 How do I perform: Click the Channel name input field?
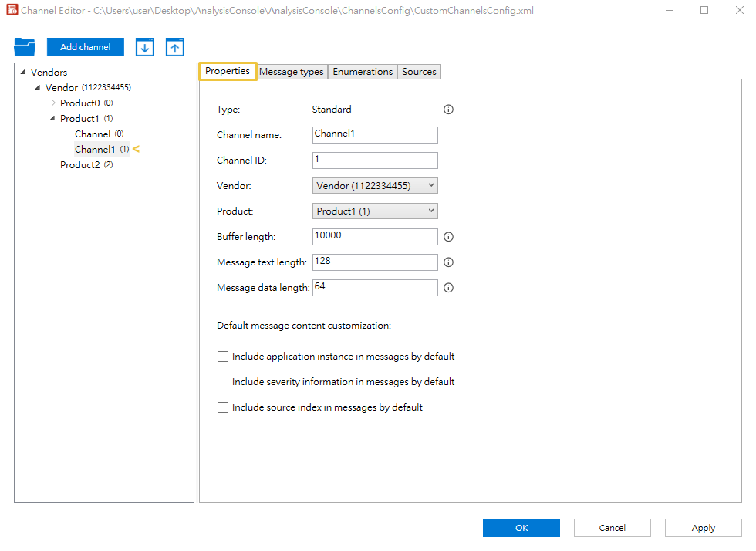[x=375, y=135]
